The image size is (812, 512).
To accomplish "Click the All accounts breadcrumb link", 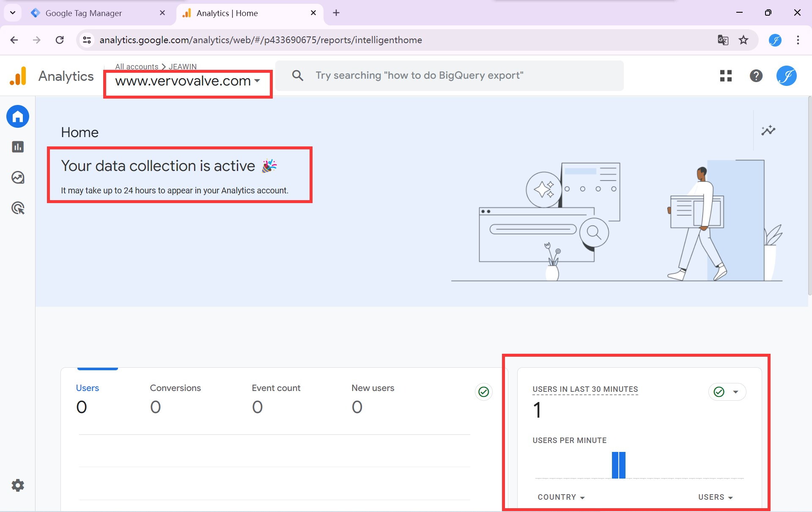I will (x=137, y=66).
